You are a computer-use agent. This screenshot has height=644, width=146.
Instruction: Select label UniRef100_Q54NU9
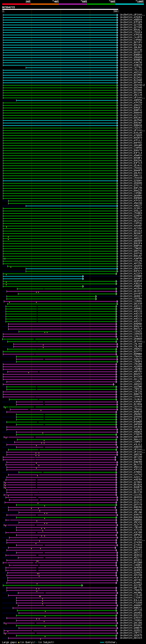tap(131, 339)
